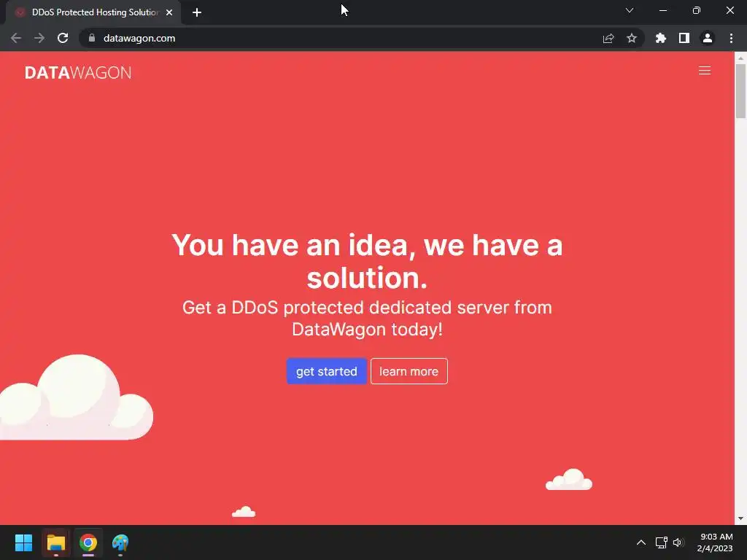Click the scrollbar down arrow
747x560 pixels.
pos(740,518)
